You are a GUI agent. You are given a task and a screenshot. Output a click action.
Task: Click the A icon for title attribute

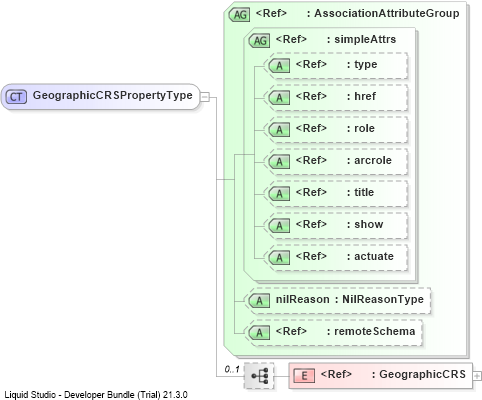point(279,193)
